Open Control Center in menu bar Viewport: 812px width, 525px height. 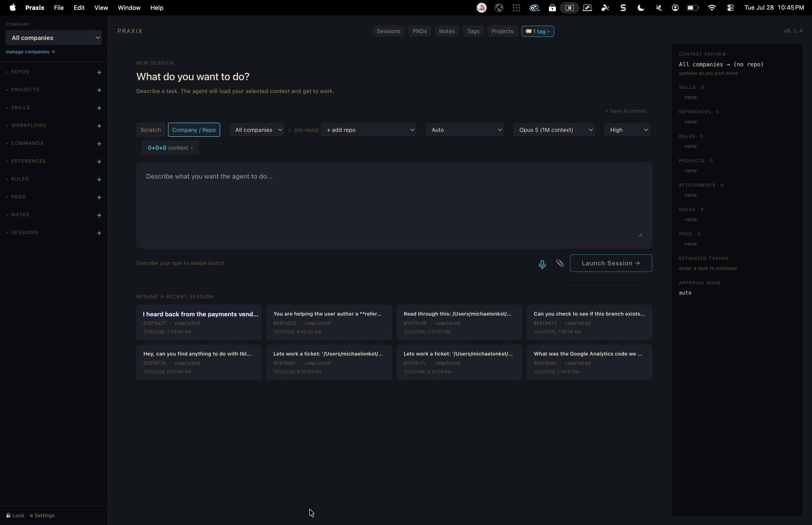[x=730, y=8]
